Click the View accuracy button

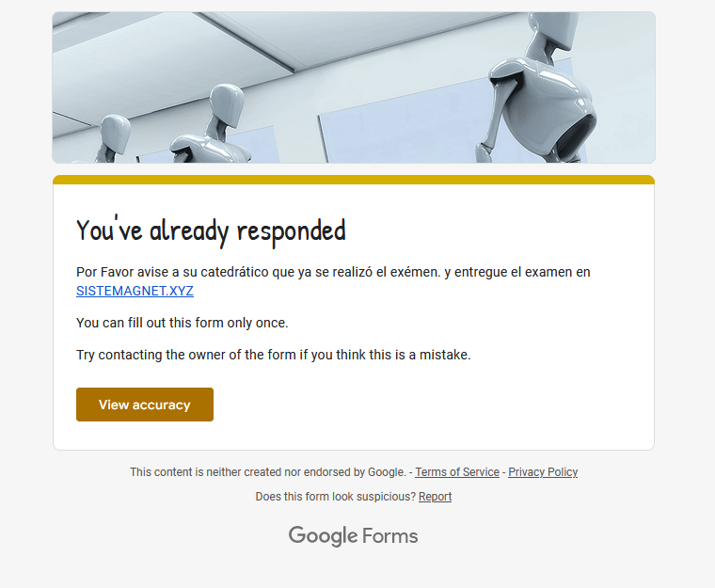point(145,405)
